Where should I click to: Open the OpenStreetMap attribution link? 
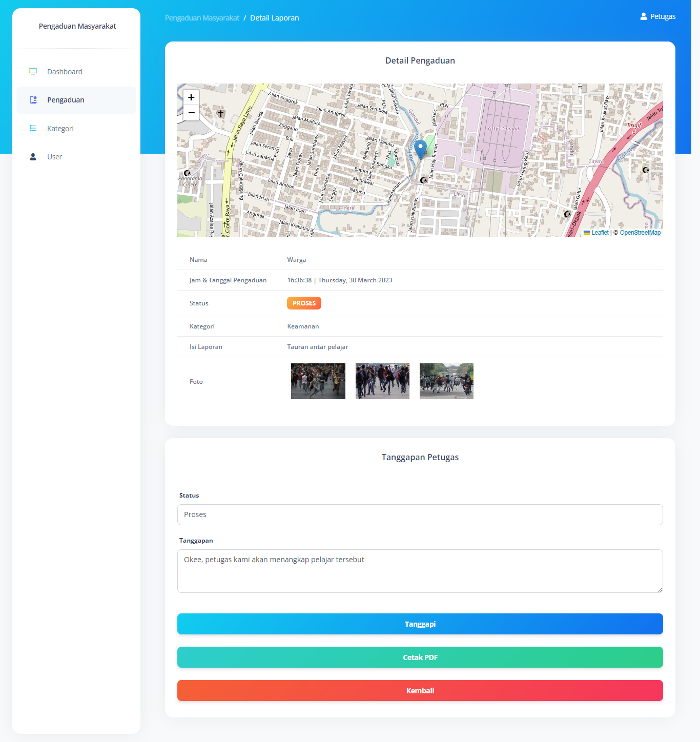tap(640, 233)
